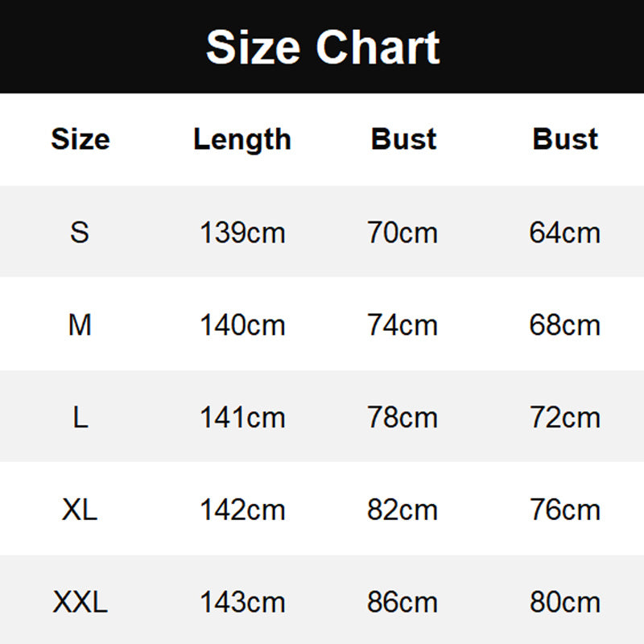Choose the M size row label
Image resolution: width=644 pixels, height=644 pixels.
[80, 325]
